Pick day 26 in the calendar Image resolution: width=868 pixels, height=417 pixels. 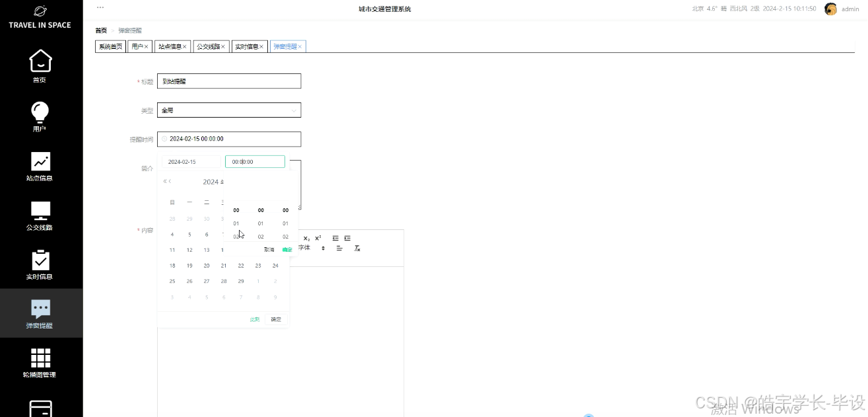(189, 282)
